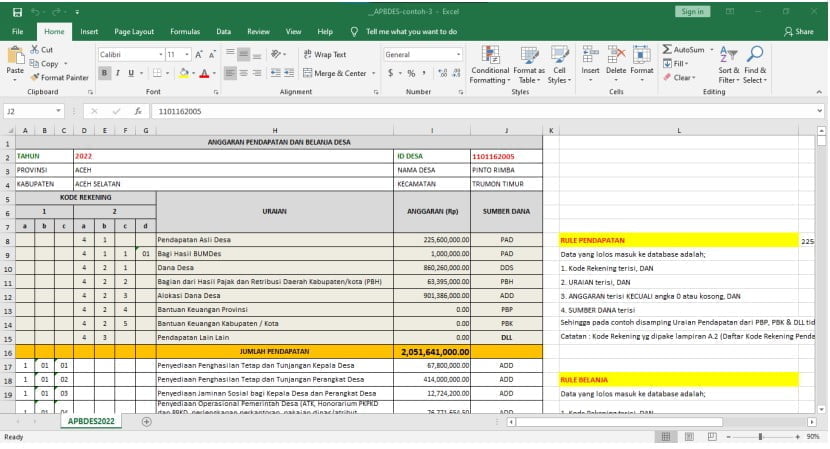Click the Decrease Decimal icon

456,73
